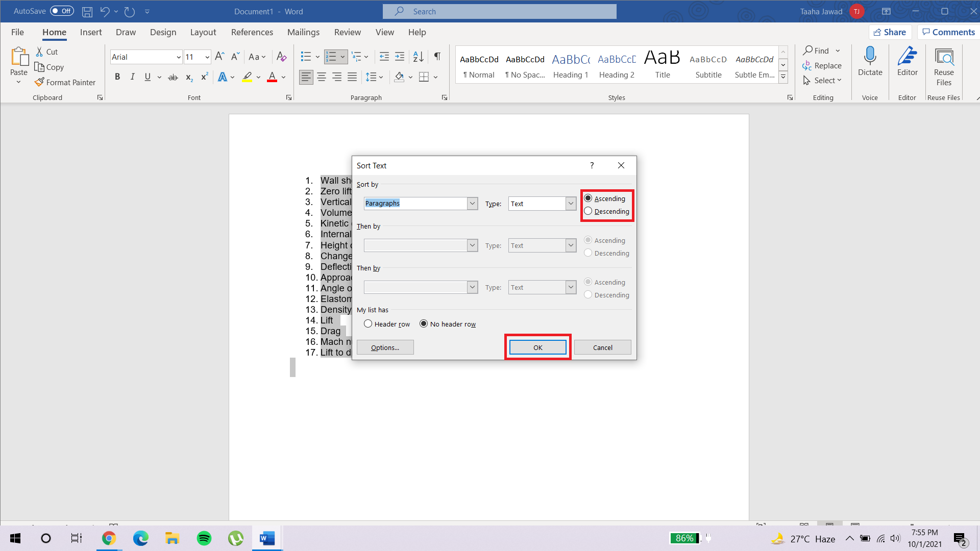Start Dictate microphone
Image resolution: width=980 pixels, height=551 pixels.
pos(870,61)
